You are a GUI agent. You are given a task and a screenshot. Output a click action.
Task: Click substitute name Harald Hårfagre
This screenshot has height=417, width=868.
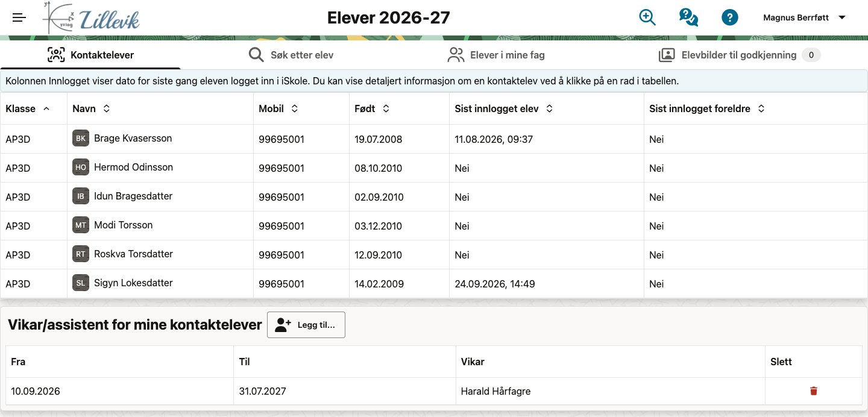[x=495, y=392]
